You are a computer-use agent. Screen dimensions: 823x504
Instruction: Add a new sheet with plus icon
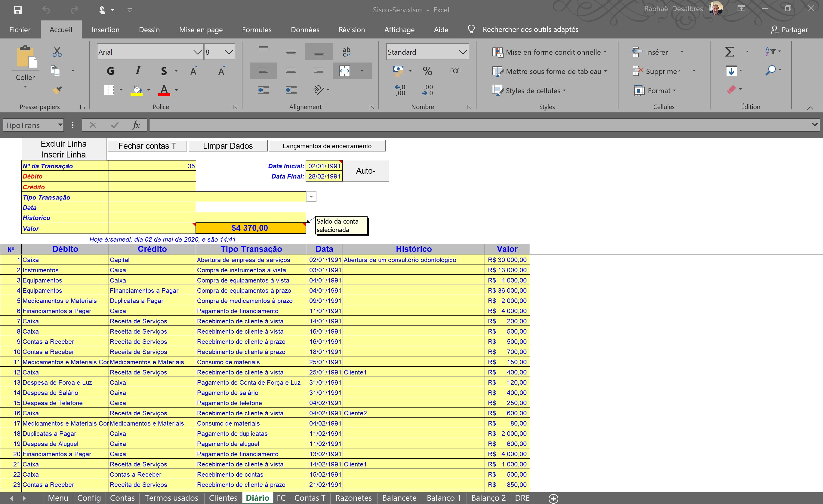click(x=553, y=498)
